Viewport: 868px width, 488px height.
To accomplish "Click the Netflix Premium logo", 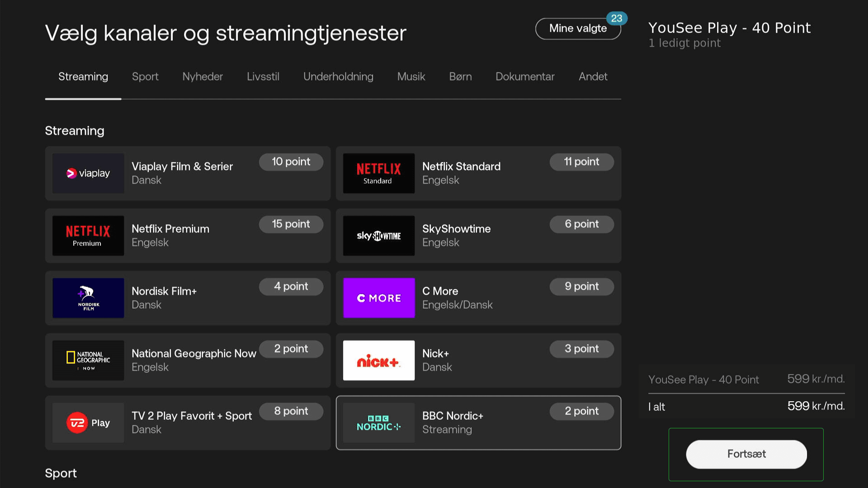I will click(x=88, y=236).
